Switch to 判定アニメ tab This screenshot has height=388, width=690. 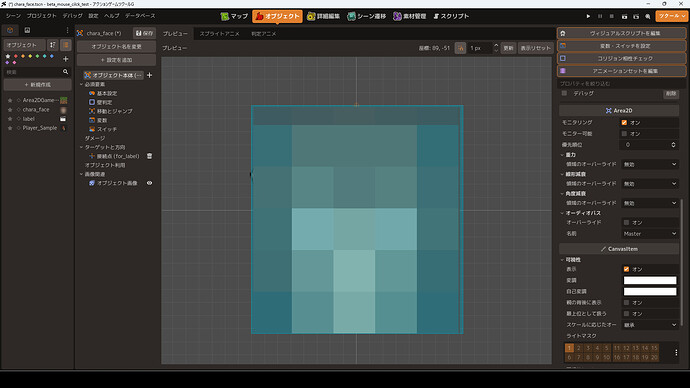pos(264,34)
